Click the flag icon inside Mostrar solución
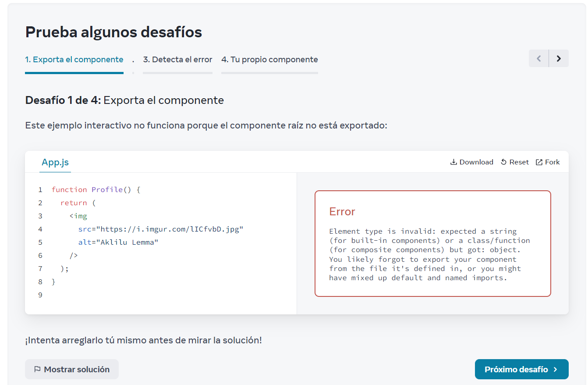Screen dimensions: 588x385 click(38, 369)
